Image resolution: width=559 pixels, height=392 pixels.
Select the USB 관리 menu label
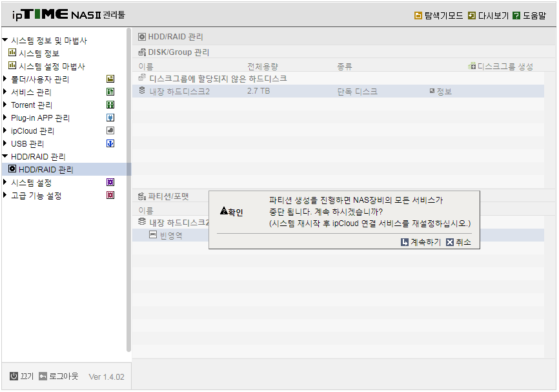28,144
